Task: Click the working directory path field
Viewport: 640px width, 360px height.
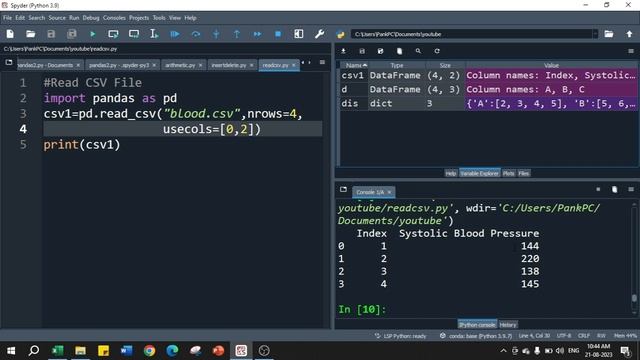Action: point(471,34)
